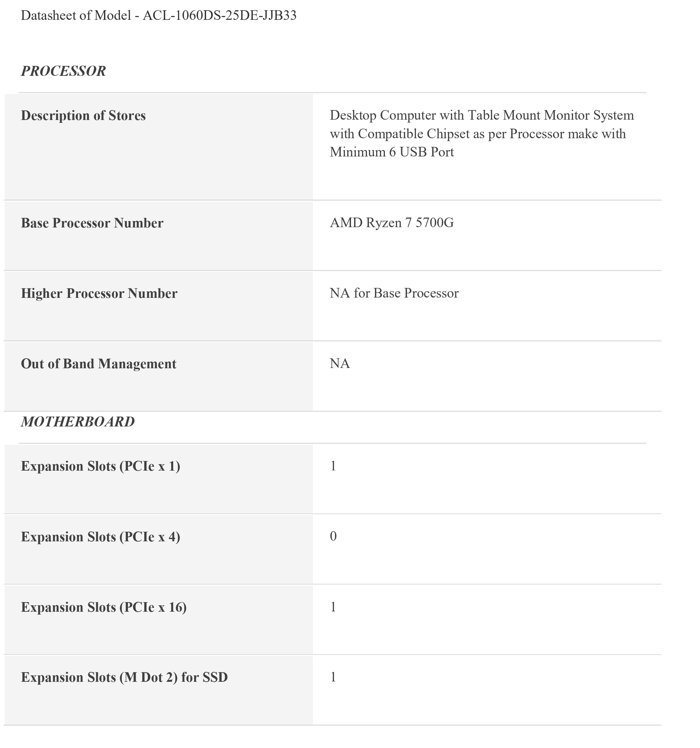Click the value 0 for PCIe x 4 slots
700x748 pixels.
pos(333,537)
